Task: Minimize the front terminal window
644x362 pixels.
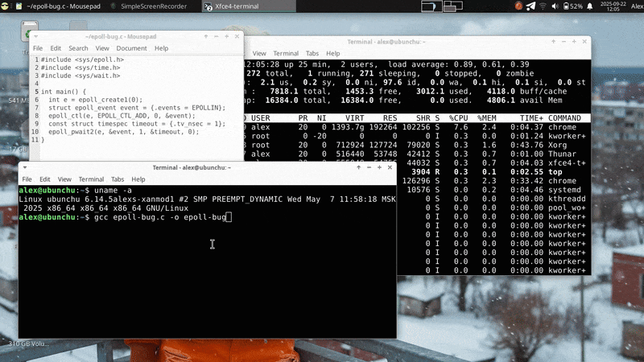Action: tap(369, 167)
